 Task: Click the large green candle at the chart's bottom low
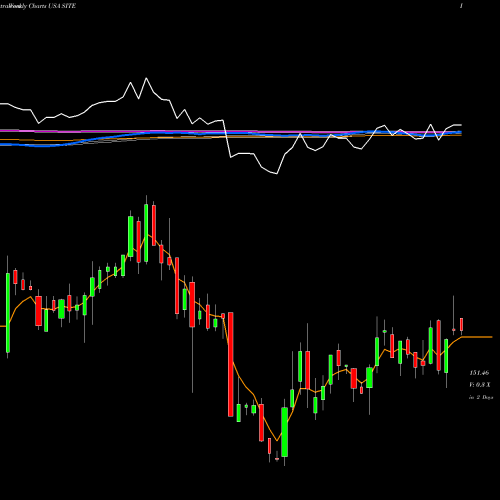(284, 432)
